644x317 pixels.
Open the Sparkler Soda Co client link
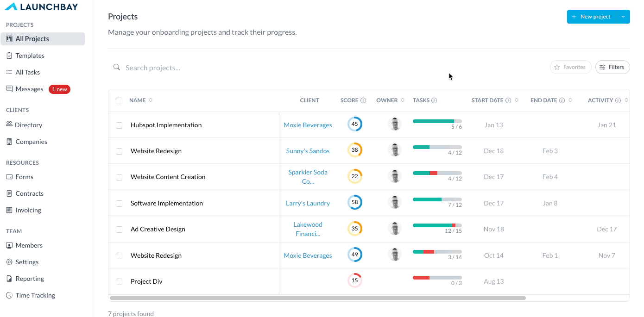(308, 177)
